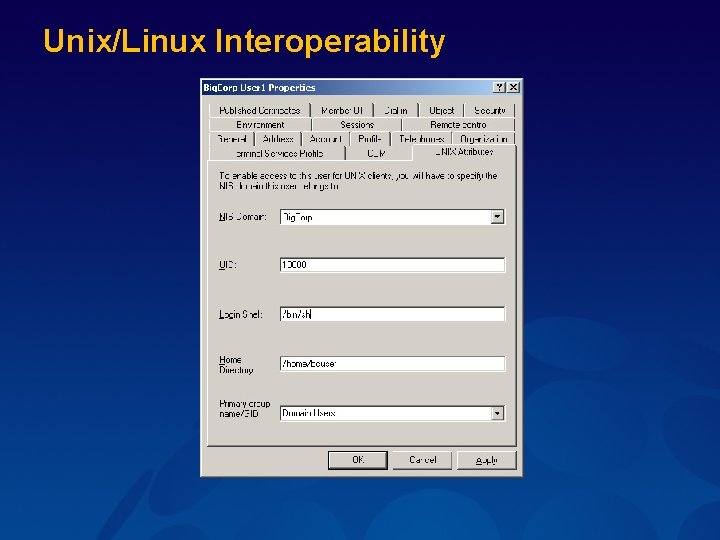This screenshot has width=720, height=540.
Task: Click the Login Shell label
Action: click(x=241, y=315)
